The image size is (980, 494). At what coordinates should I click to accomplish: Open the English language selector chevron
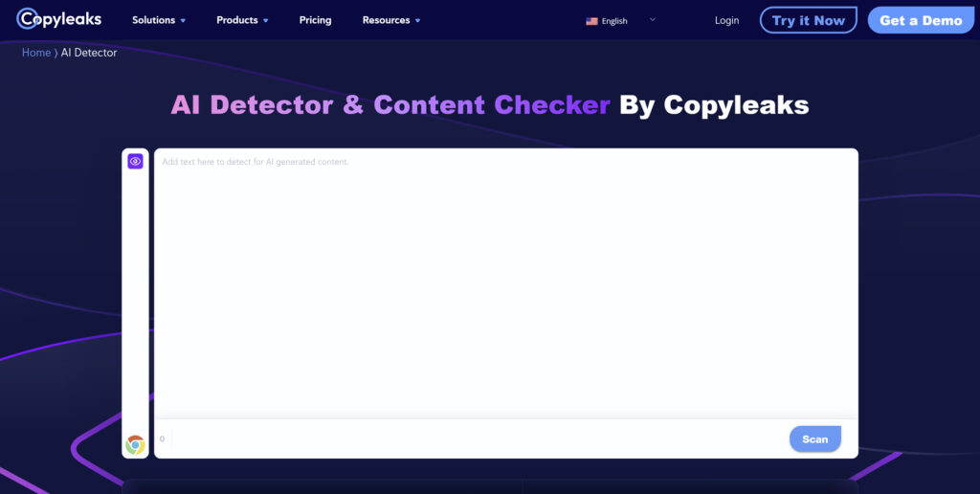tap(653, 19)
